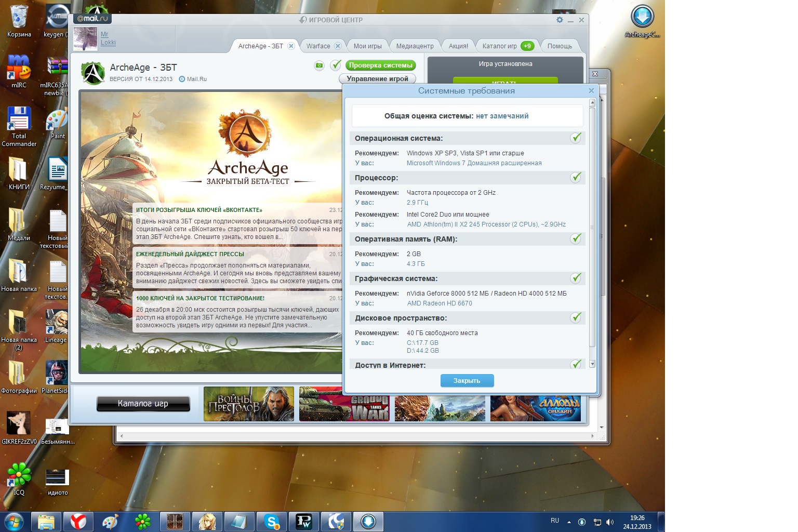Open the Медиацентр tab
The width and height of the screenshot is (798, 532).
[x=415, y=46]
